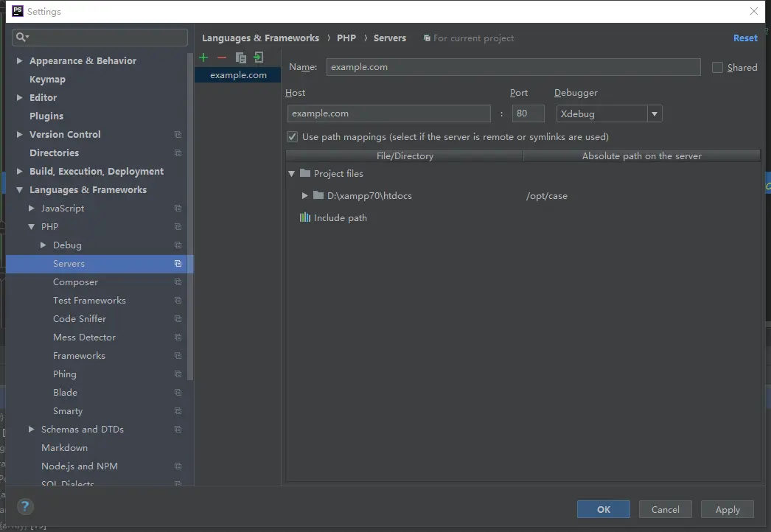
Task: Click Languages & Frameworks breadcrumb
Action: click(261, 38)
